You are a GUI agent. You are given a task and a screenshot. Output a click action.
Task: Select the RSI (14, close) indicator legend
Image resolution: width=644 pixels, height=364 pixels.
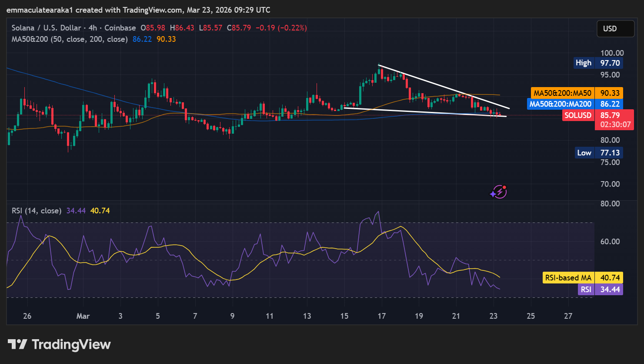[x=37, y=211]
